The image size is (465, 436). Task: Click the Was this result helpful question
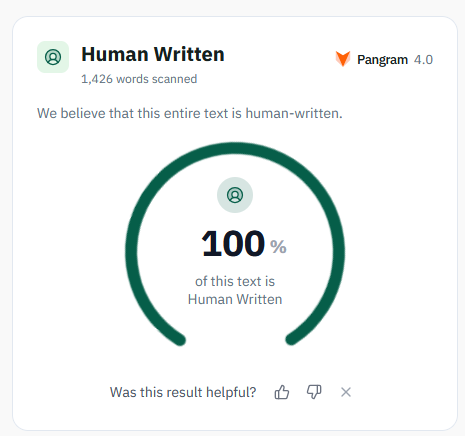pos(183,392)
